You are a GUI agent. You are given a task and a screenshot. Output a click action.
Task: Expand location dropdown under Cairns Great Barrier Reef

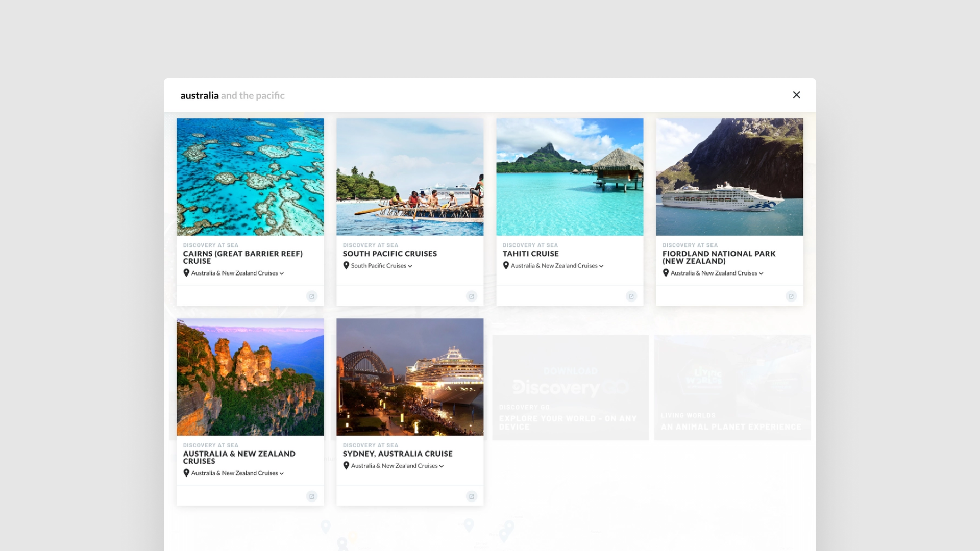(282, 273)
